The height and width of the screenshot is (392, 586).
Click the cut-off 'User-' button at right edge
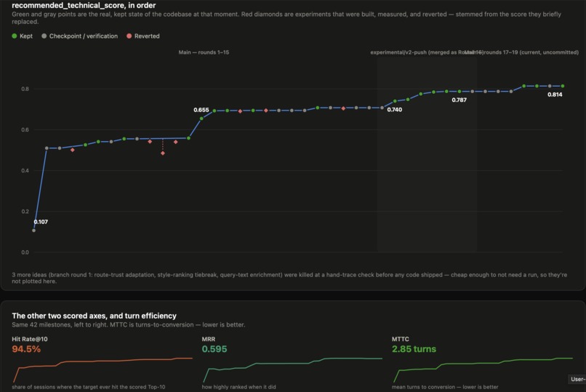pyautogui.click(x=577, y=379)
